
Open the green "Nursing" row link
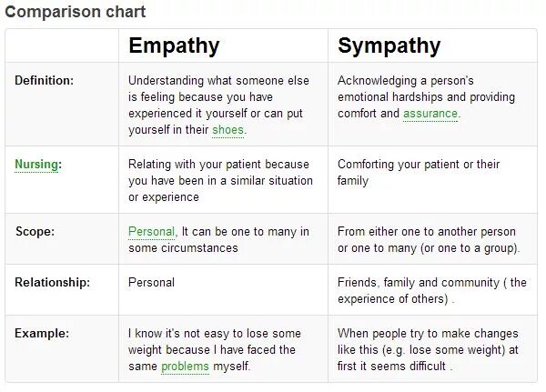coord(36,165)
